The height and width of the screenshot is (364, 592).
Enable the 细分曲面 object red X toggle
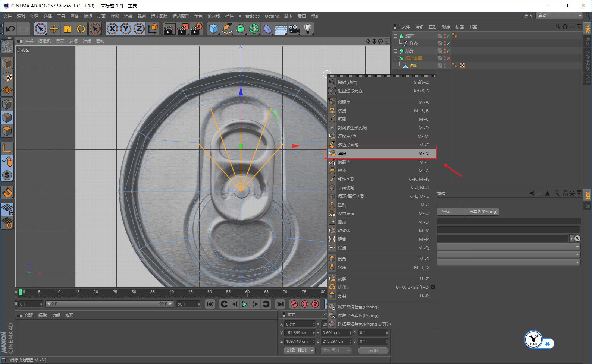[x=448, y=58]
